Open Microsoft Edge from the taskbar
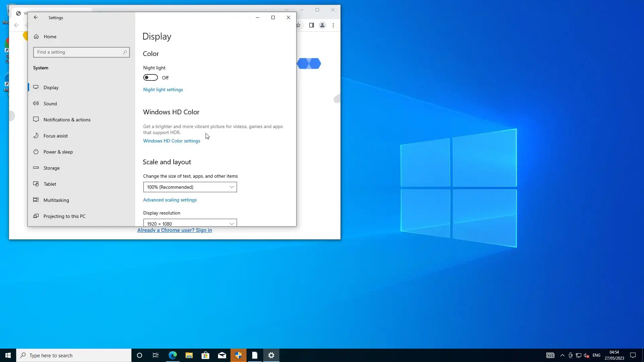Viewport: 644px width, 362px height. tap(173, 355)
